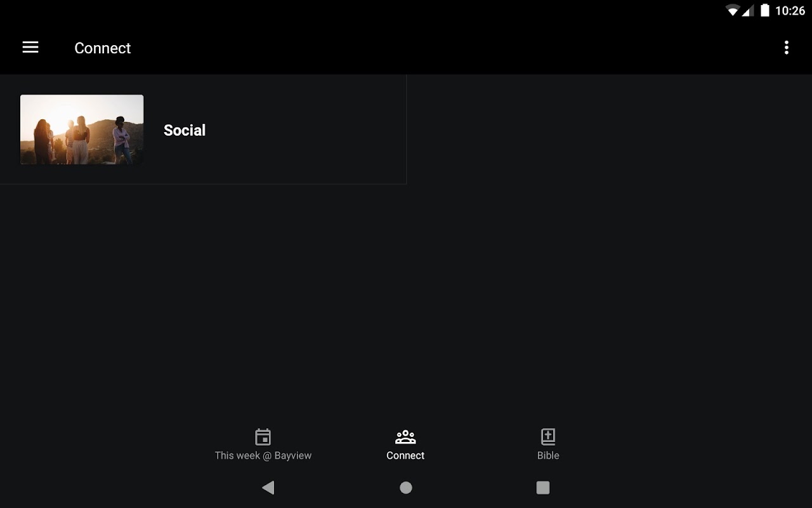Tap the 10:26 clock in status bar

pos(790,11)
